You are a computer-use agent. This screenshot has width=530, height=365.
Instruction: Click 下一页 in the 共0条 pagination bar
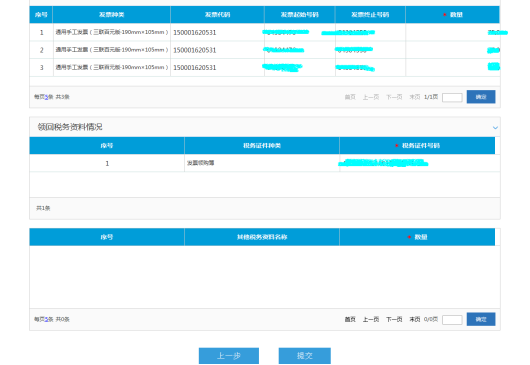[394, 319]
